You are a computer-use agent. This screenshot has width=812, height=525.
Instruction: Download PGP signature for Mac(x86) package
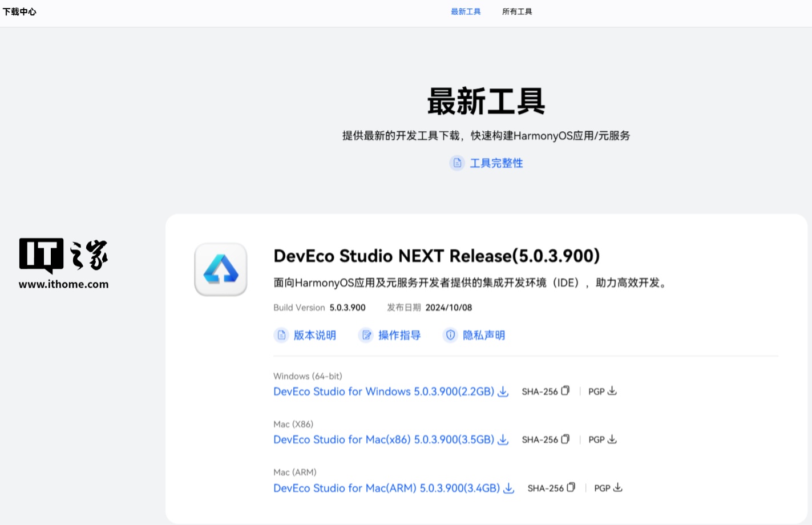coord(612,439)
